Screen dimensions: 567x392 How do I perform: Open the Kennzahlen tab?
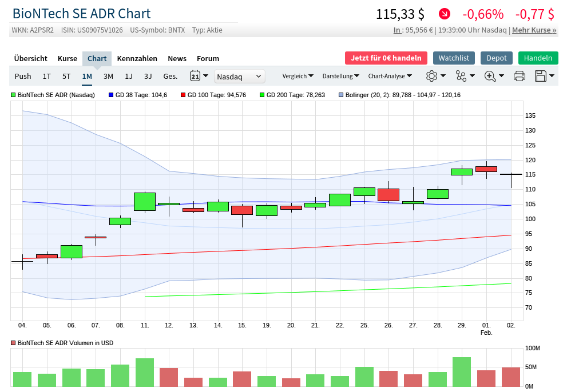(x=137, y=58)
